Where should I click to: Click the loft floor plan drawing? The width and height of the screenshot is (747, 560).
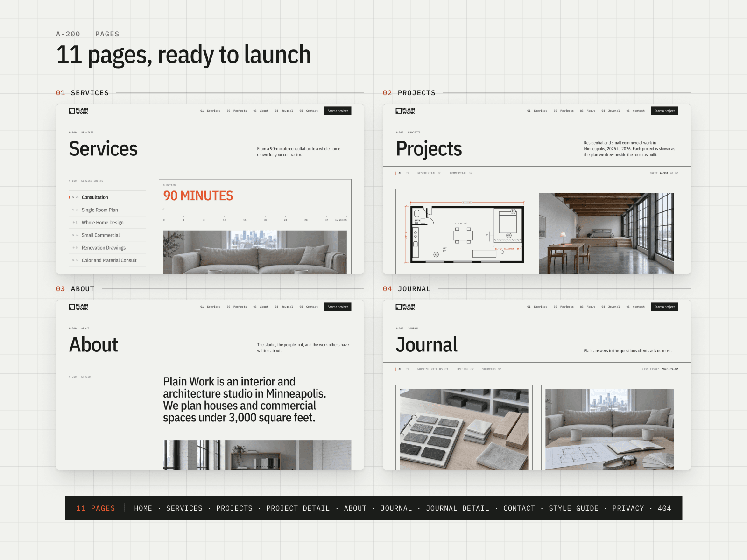coord(465,231)
